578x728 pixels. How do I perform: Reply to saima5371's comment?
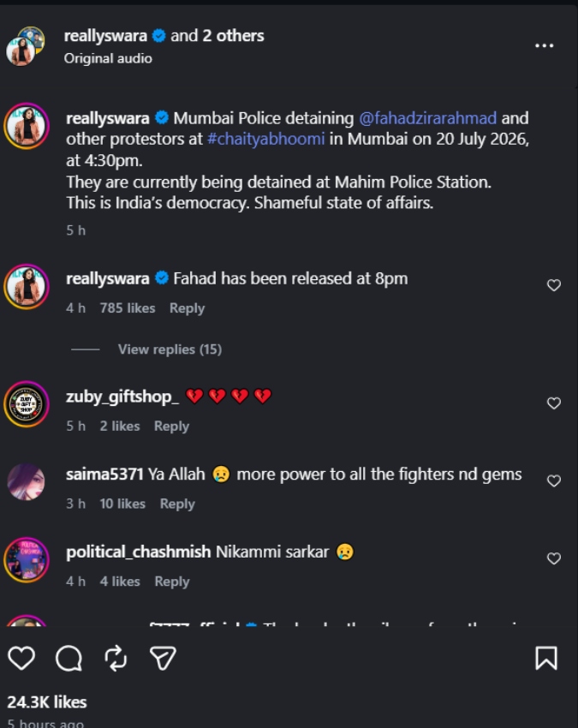click(x=177, y=504)
